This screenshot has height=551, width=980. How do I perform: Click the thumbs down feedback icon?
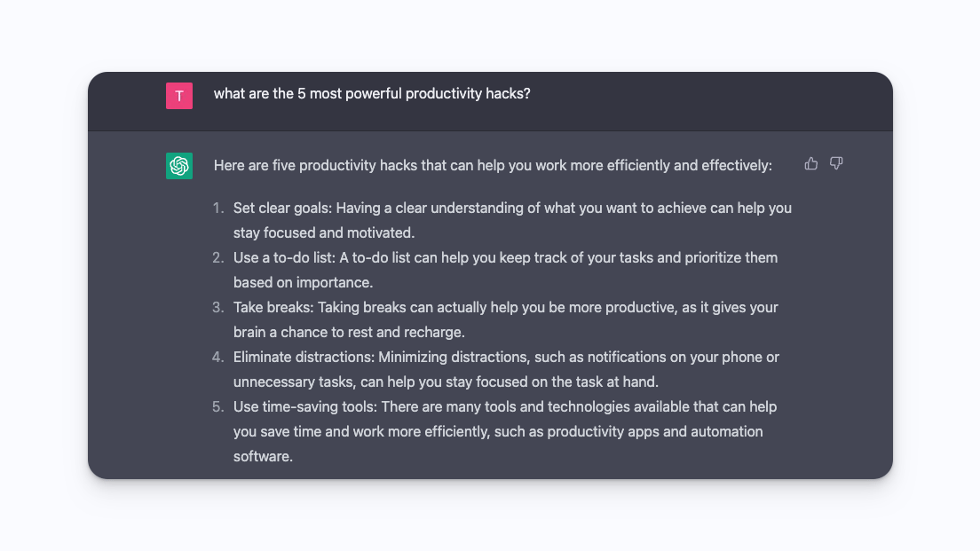pos(836,163)
